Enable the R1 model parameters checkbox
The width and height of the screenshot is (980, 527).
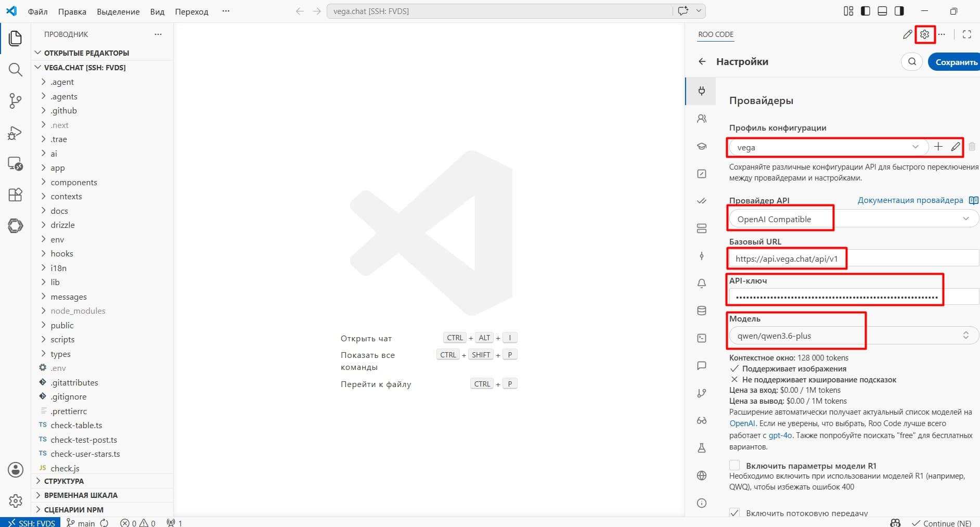(x=734, y=465)
